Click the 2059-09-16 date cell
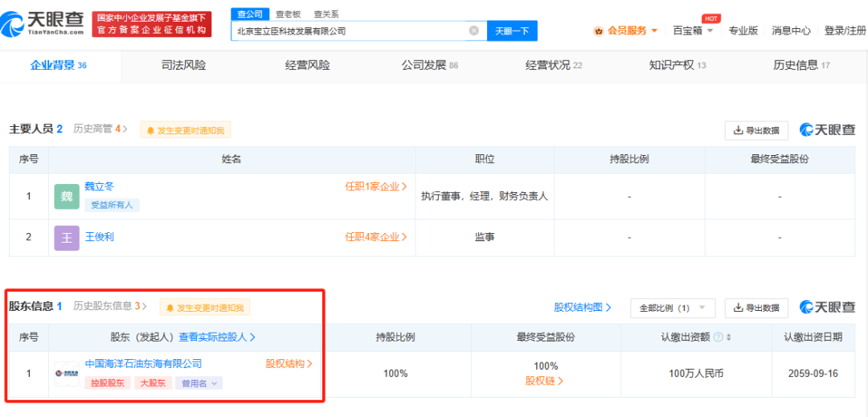This screenshot has height=417, width=868. point(813,374)
